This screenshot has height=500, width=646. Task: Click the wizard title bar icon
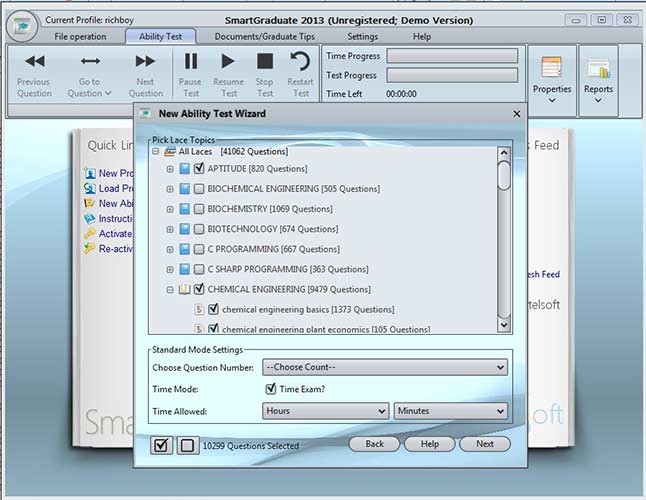coord(145,114)
